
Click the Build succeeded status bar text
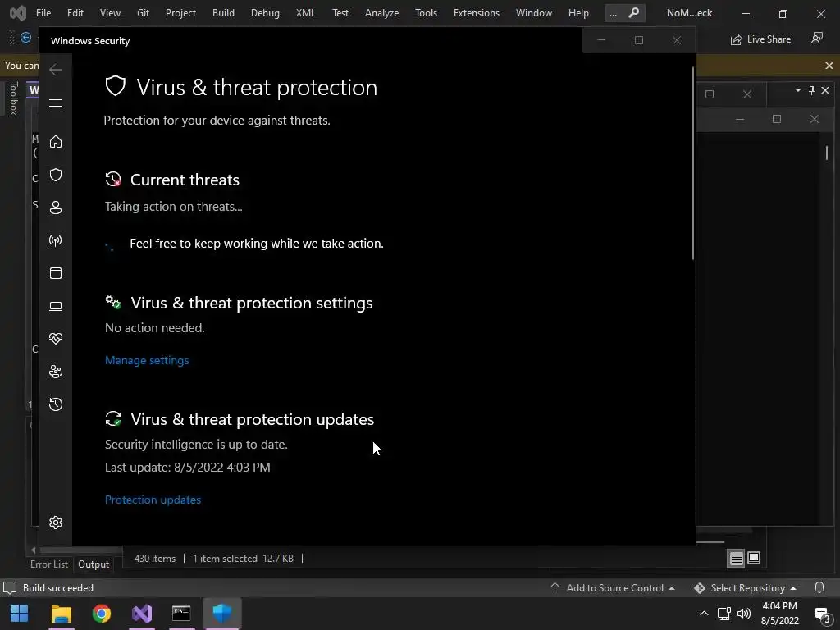tap(58, 587)
